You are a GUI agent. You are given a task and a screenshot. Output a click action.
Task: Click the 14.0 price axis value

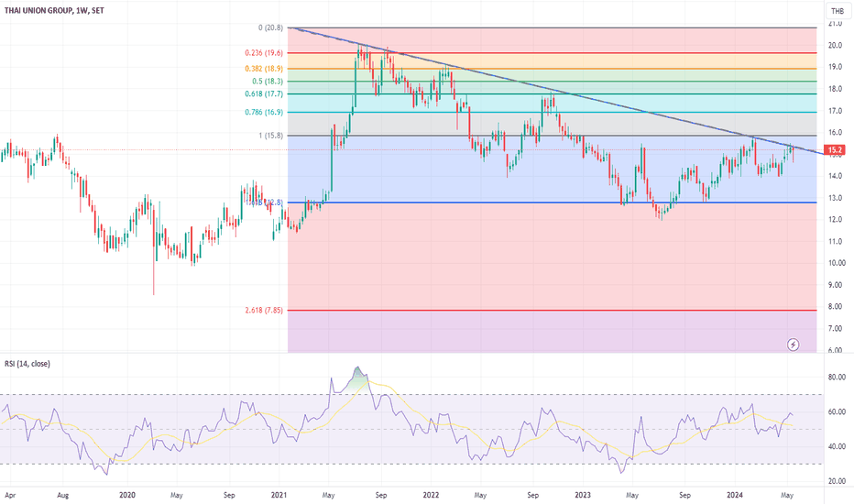tap(835, 176)
